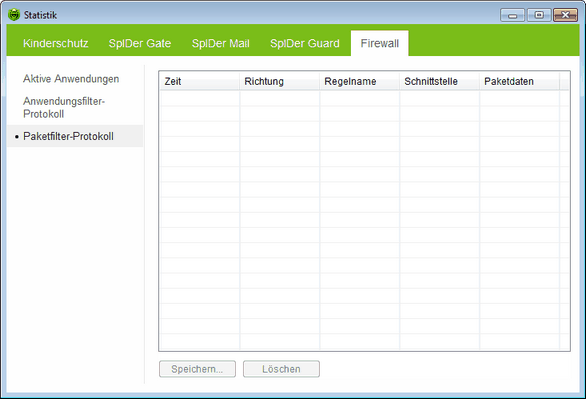Click the Löschen button
The height and width of the screenshot is (399, 586).
281,369
